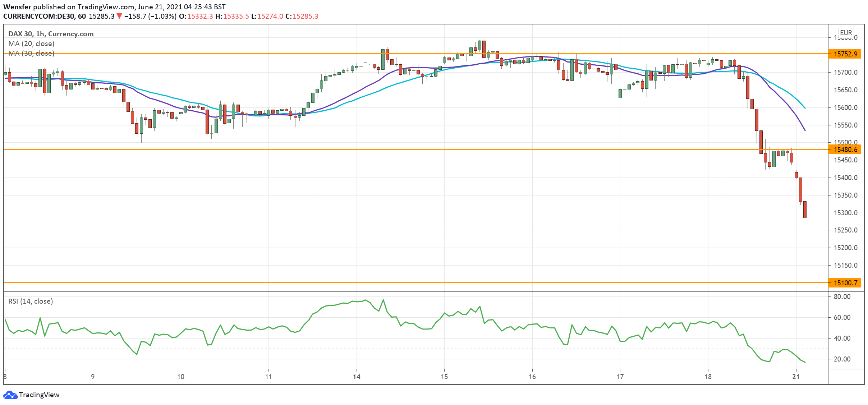Click the TradingView cloud logo icon
The width and height of the screenshot is (868, 405).
pos(10,395)
